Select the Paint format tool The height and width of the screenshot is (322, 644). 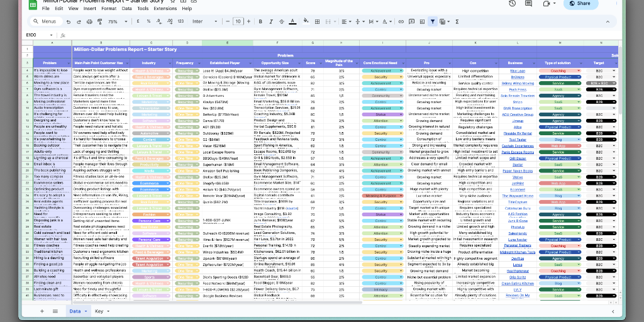[x=99, y=21]
